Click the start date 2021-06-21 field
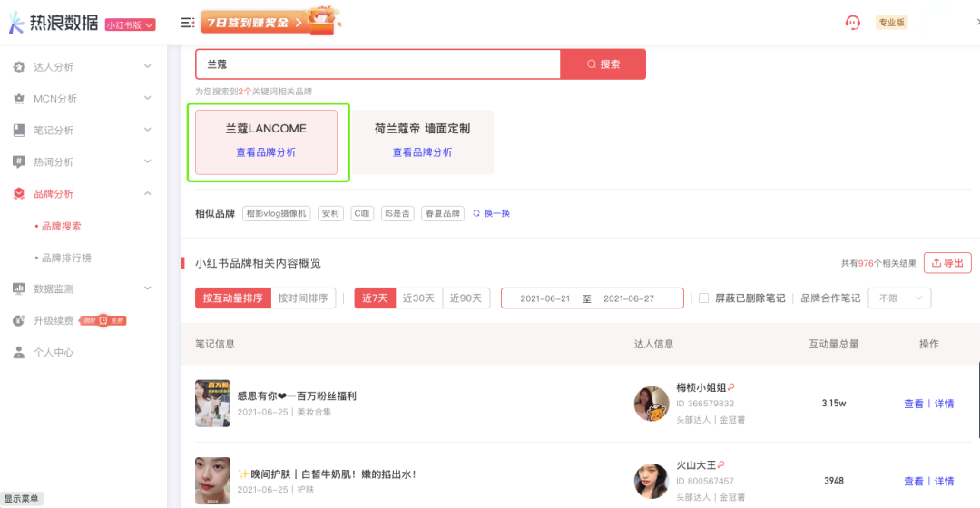The width and height of the screenshot is (980, 508). click(545, 298)
